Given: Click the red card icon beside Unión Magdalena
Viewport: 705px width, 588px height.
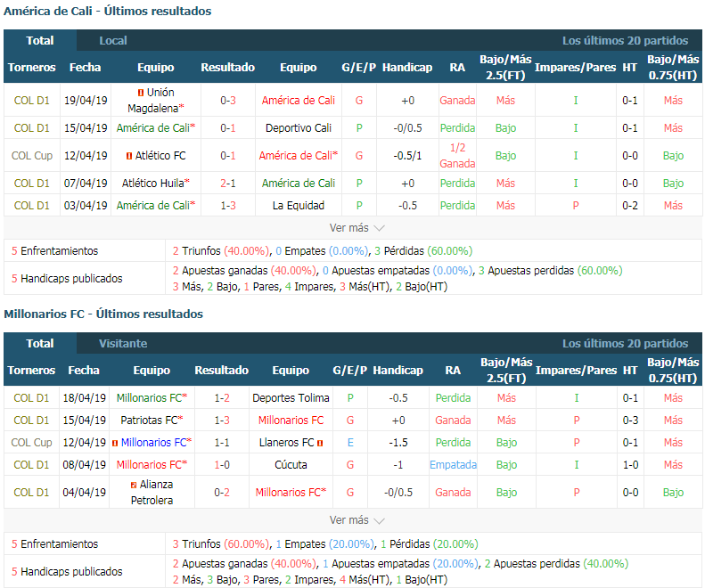Looking at the screenshot, I should (x=141, y=93).
